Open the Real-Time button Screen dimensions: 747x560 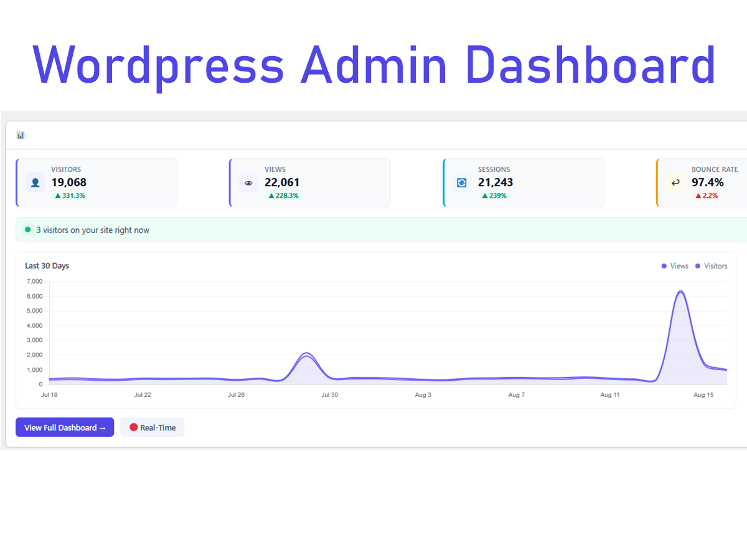pyautogui.click(x=153, y=427)
